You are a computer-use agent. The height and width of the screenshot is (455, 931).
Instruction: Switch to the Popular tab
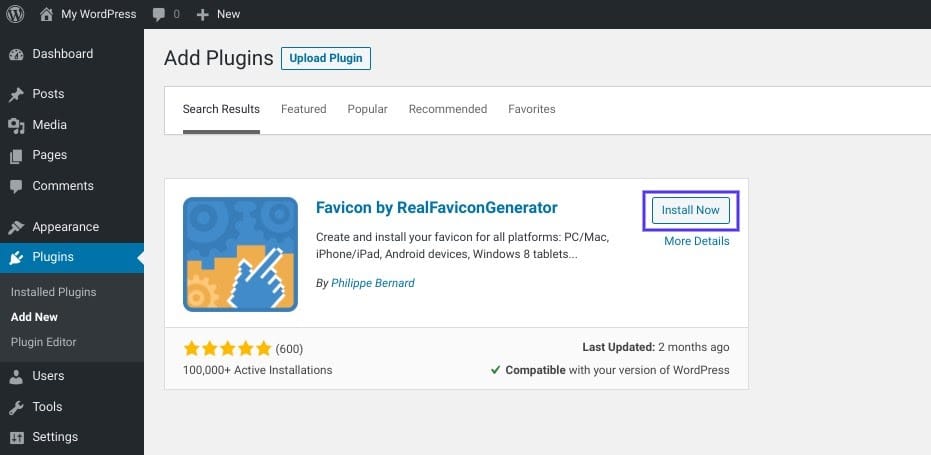367,109
